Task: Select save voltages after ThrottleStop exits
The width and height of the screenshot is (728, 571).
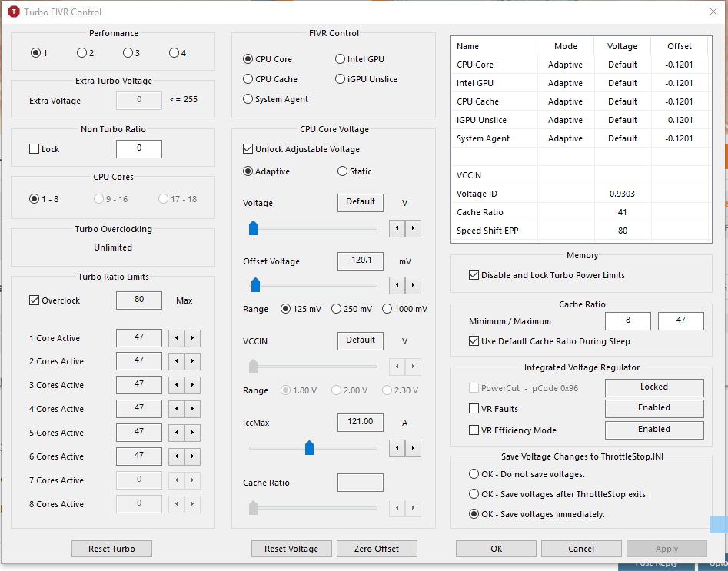Action: point(559,494)
